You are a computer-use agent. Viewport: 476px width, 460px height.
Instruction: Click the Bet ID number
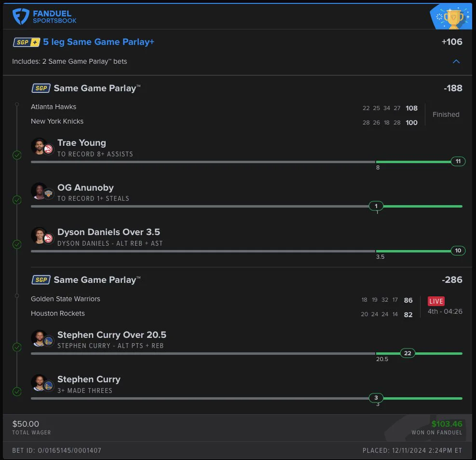[x=57, y=450]
